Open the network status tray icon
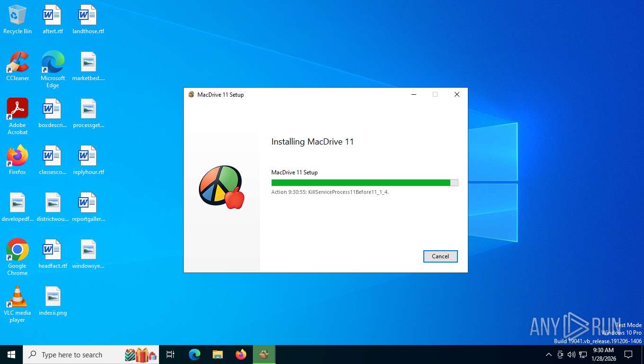644x364 pixels. pos(583,355)
